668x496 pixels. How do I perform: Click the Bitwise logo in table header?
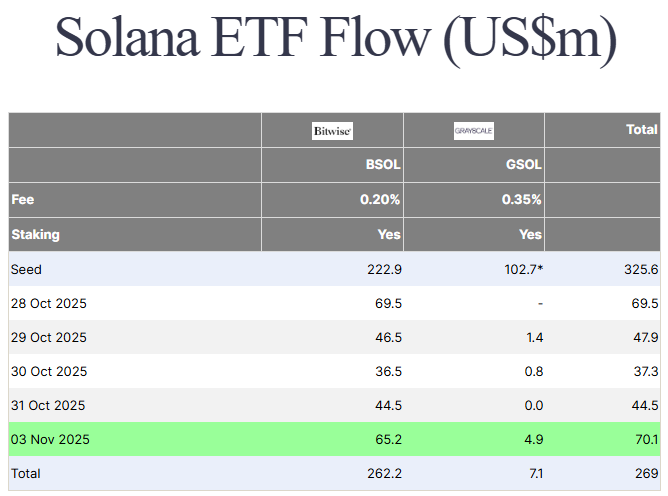point(332,130)
